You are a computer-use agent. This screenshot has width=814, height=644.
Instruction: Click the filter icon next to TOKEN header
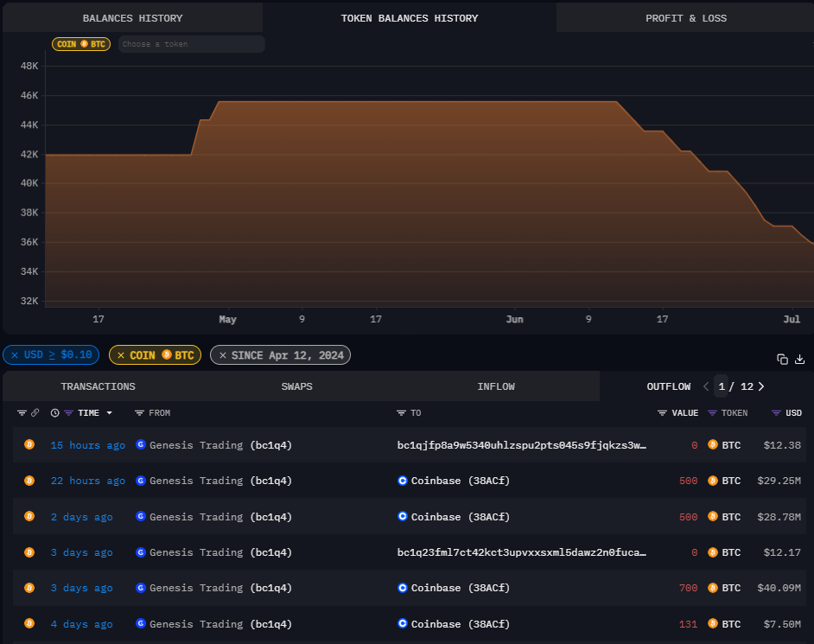[x=712, y=413]
